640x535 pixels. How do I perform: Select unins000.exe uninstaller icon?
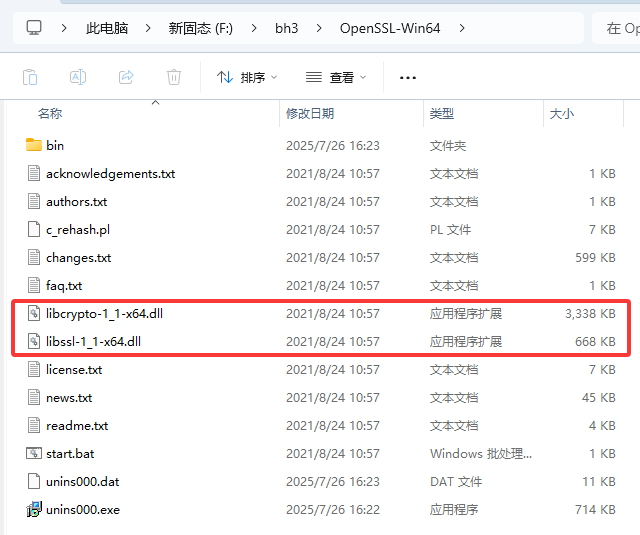point(34,509)
